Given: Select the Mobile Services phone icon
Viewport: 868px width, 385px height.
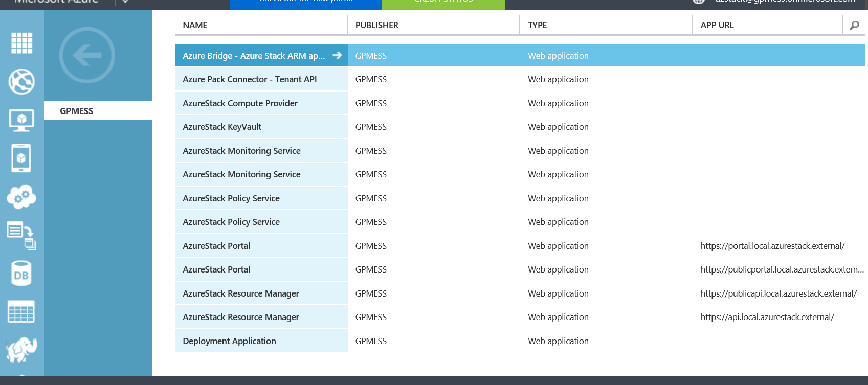Looking at the screenshot, I should 21,158.
